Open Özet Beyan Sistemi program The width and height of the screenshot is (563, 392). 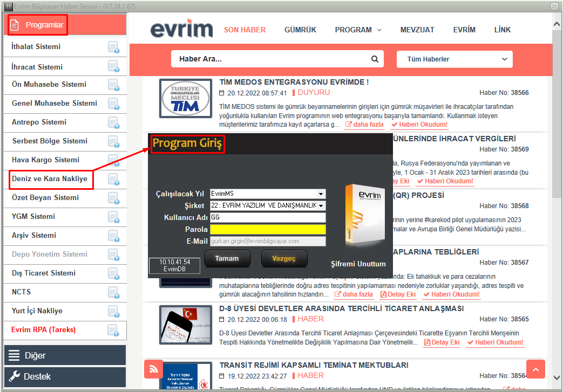[45, 197]
